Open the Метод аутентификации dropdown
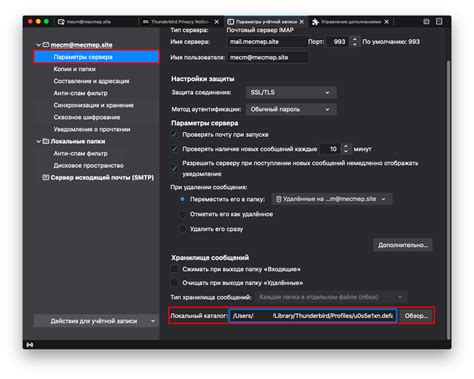Viewport: 474px width, 379px height. click(x=291, y=109)
